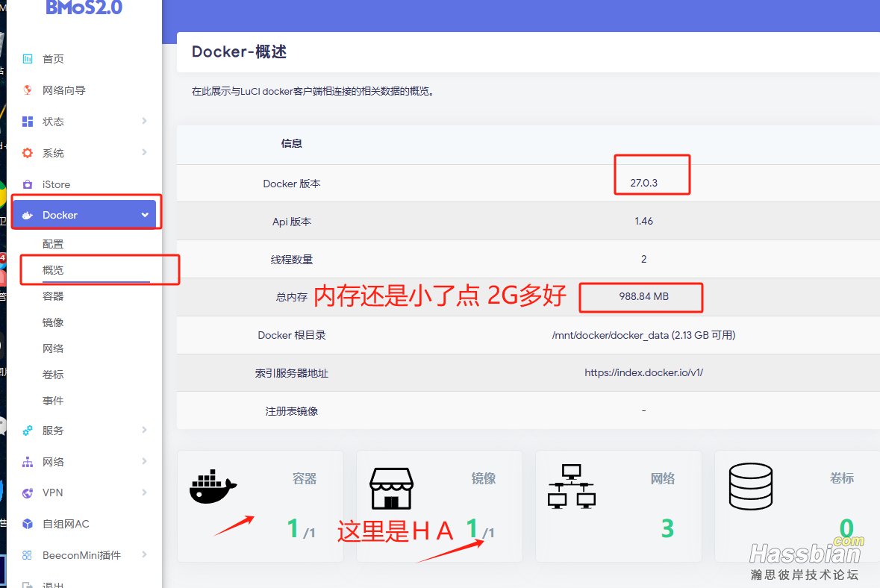880x588 pixels.
Task: Expand the VPN menu chevron
Action: (x=144, y=492)
